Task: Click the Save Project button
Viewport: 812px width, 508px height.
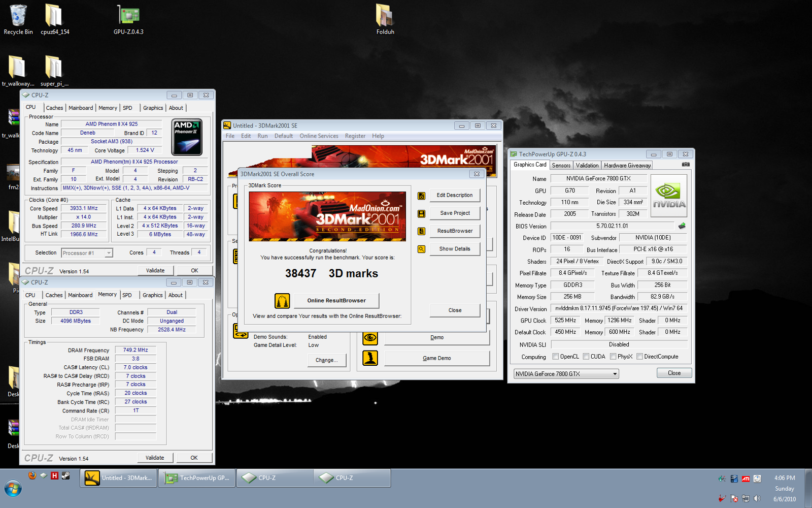Action: pyautogui.click(x=455, y=213)
